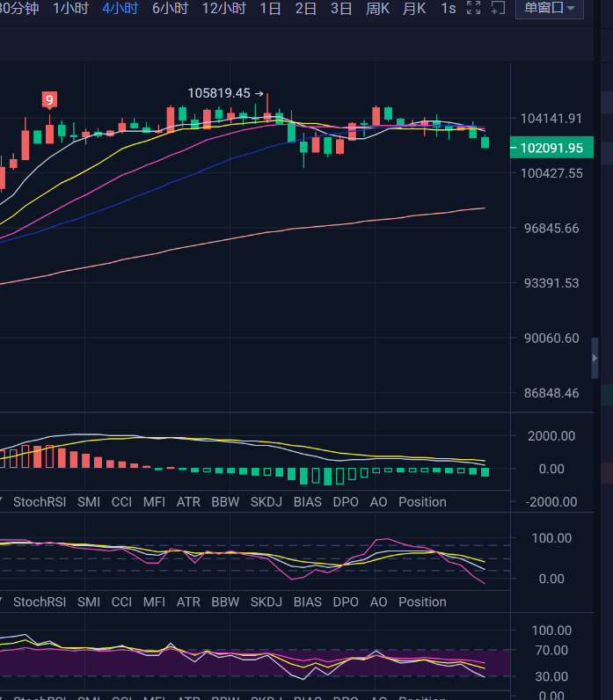
Task: Click the 105819.45 high price label
Action: pos(219,93)
